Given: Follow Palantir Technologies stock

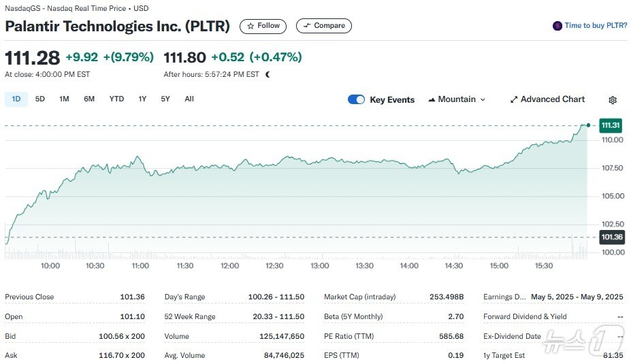Looking at the screenshot, I should (263, 26).
